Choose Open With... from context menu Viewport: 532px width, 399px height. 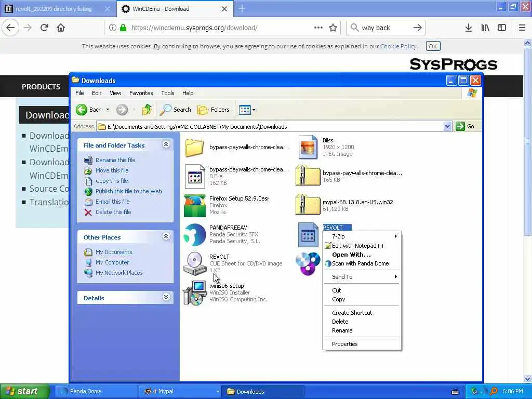pyautogui.click(x=362, y=255)
